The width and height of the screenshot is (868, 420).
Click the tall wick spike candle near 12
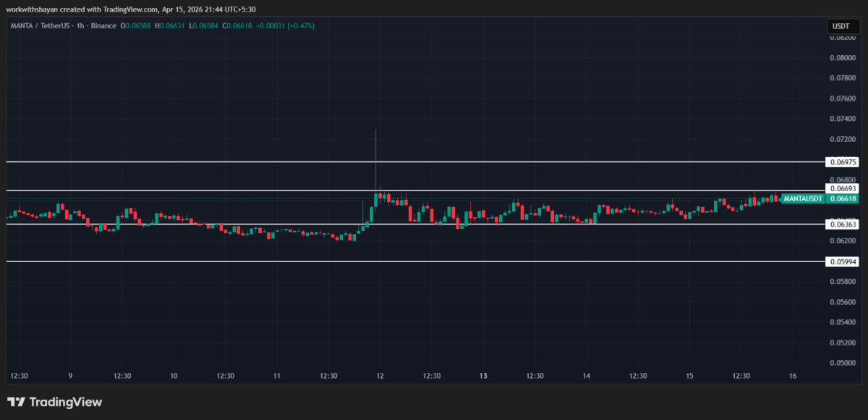click(x=375, y=159)
